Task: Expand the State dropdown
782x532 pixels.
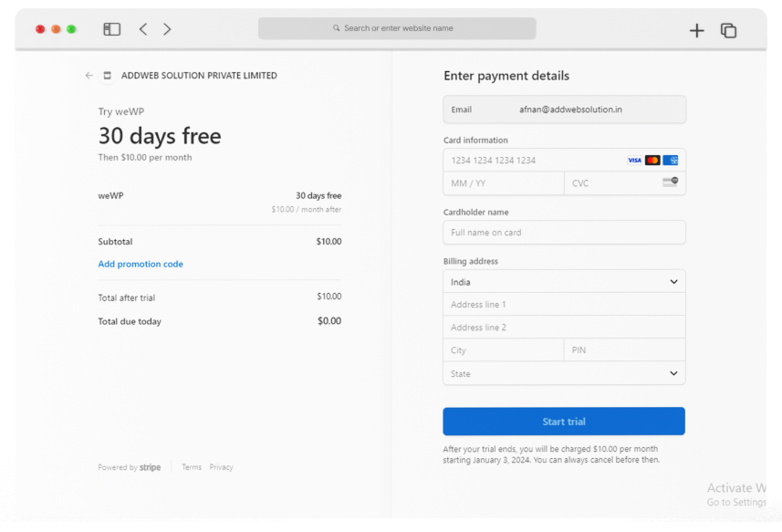Action: point(564,373)
